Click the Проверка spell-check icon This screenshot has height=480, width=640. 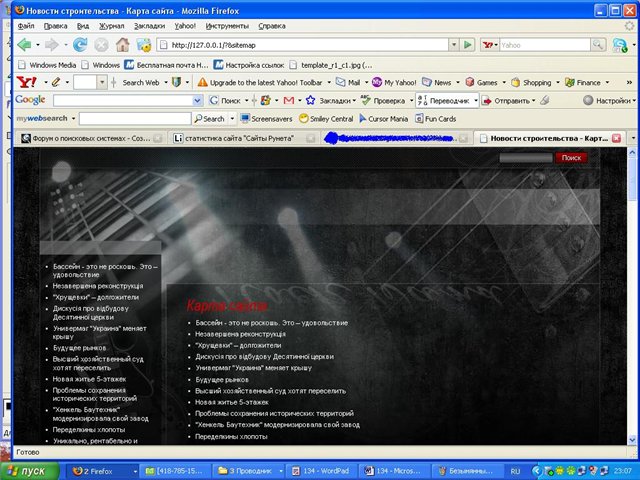tap(366, 100)
